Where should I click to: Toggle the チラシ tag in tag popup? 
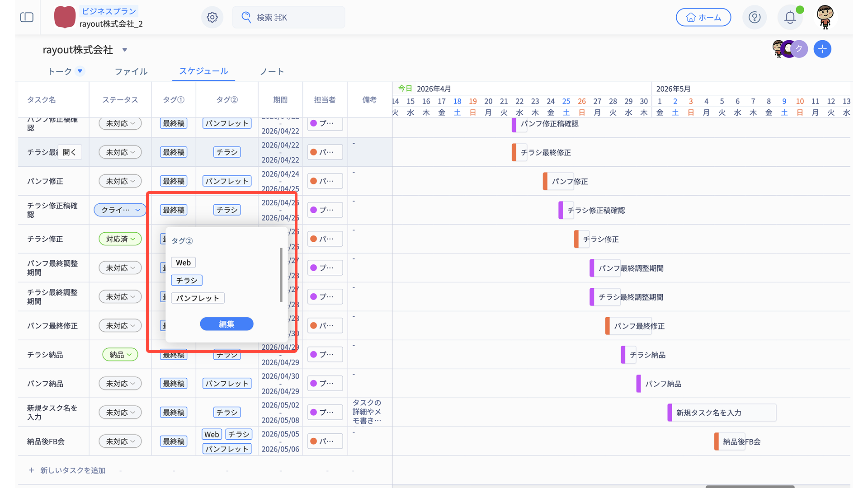(x=187, y=280)
